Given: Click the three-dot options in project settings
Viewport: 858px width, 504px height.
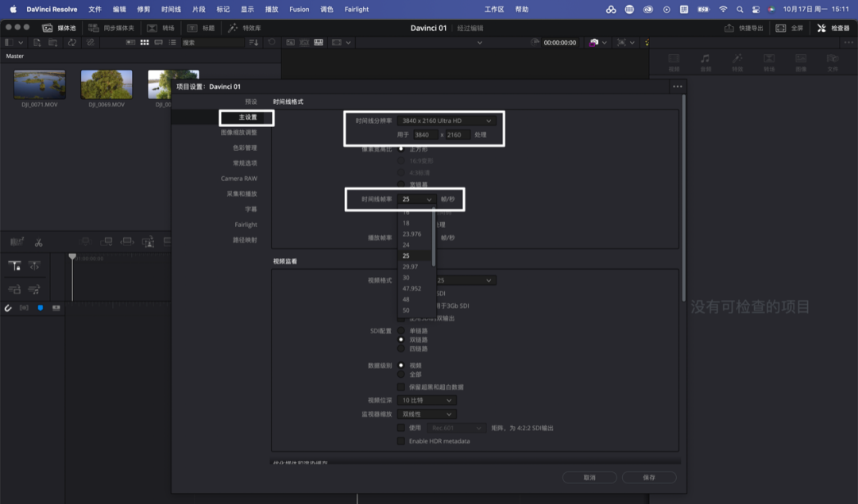Looking at the screenshot, I should pos(678,87).
